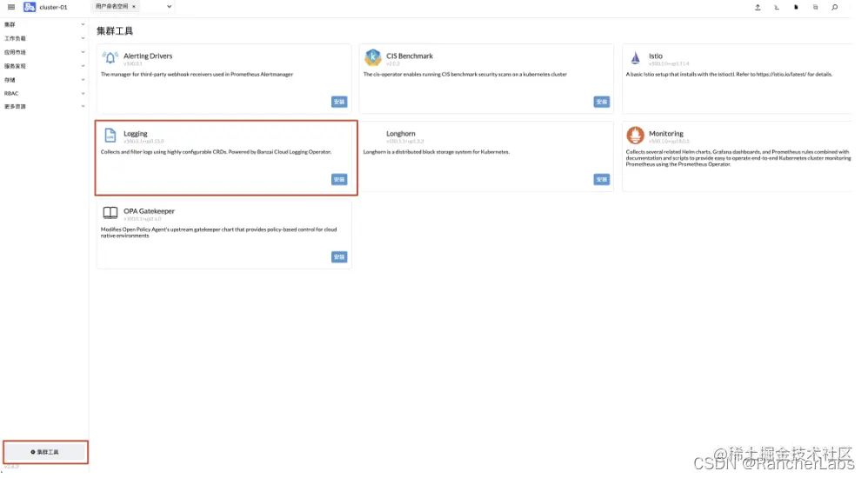
Task: Click the 集群工具 page heading
Action: (x=115, y=31)
